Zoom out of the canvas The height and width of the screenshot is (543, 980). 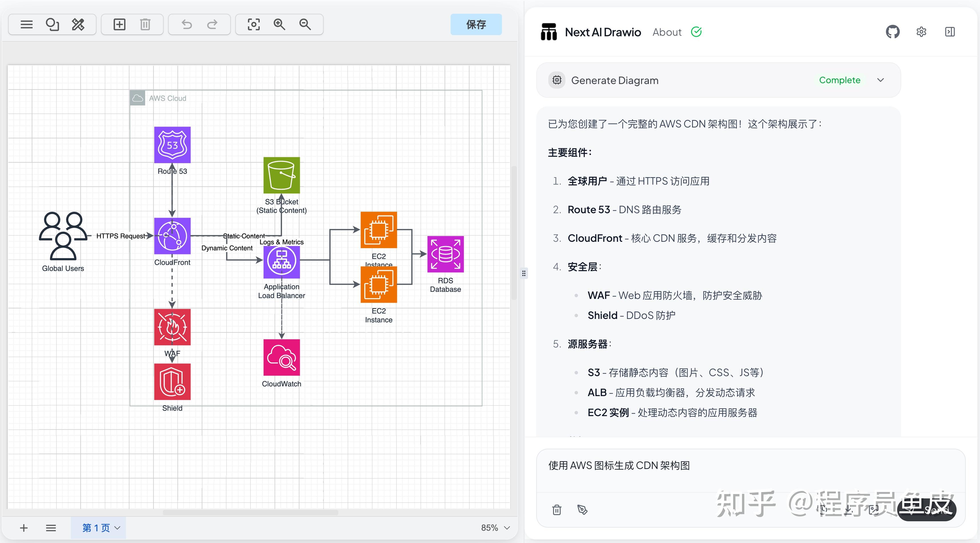pos(305,25)
